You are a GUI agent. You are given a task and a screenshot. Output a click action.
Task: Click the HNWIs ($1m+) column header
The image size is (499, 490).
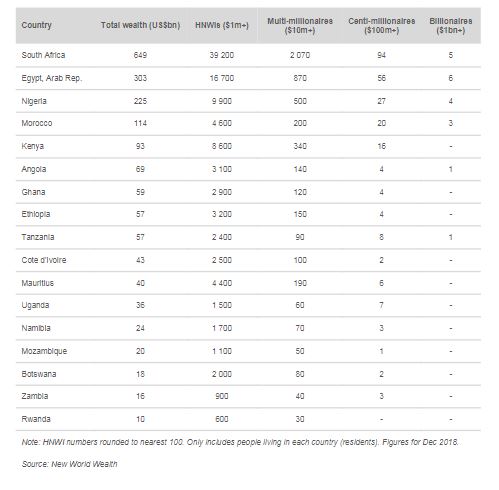(x=222, y=25)
